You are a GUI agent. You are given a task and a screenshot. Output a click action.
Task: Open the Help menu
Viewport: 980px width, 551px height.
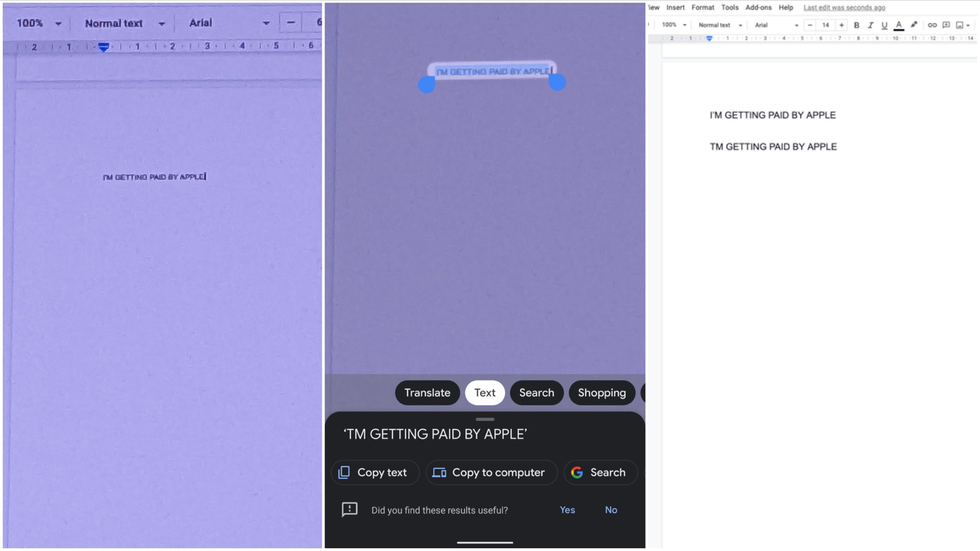pos(786,7)
